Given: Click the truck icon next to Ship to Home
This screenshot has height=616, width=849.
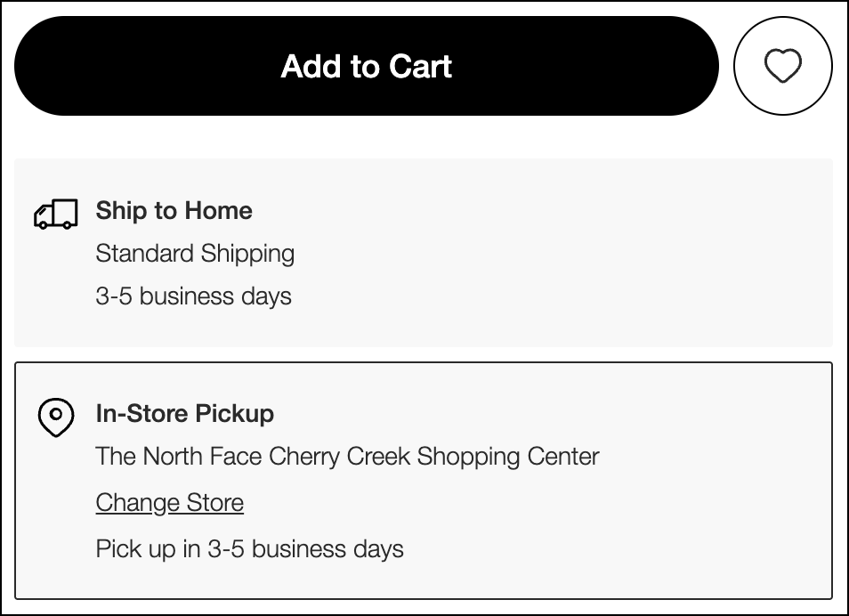Looking at the screenshot, I should (x=56, y=214).
